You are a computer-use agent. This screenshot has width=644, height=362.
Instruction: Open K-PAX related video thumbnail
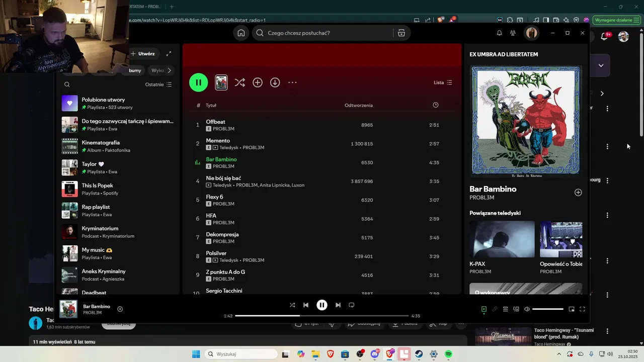[x=502, y=239]
